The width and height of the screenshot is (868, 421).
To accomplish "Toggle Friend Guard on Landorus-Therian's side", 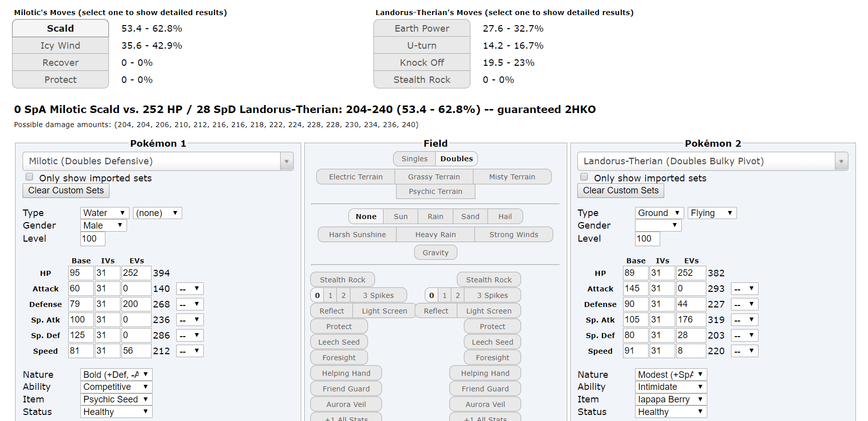I will pos(485,389).
